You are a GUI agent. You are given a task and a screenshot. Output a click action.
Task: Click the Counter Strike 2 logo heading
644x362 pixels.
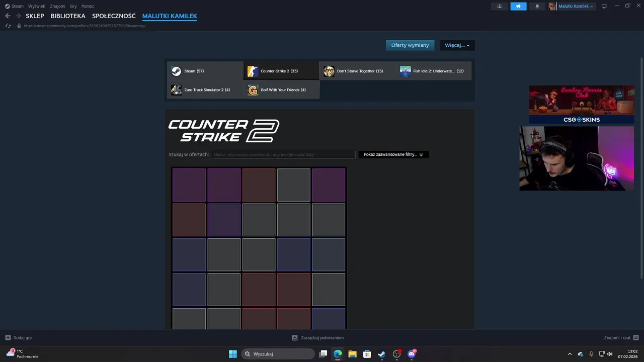pos(224,131)
